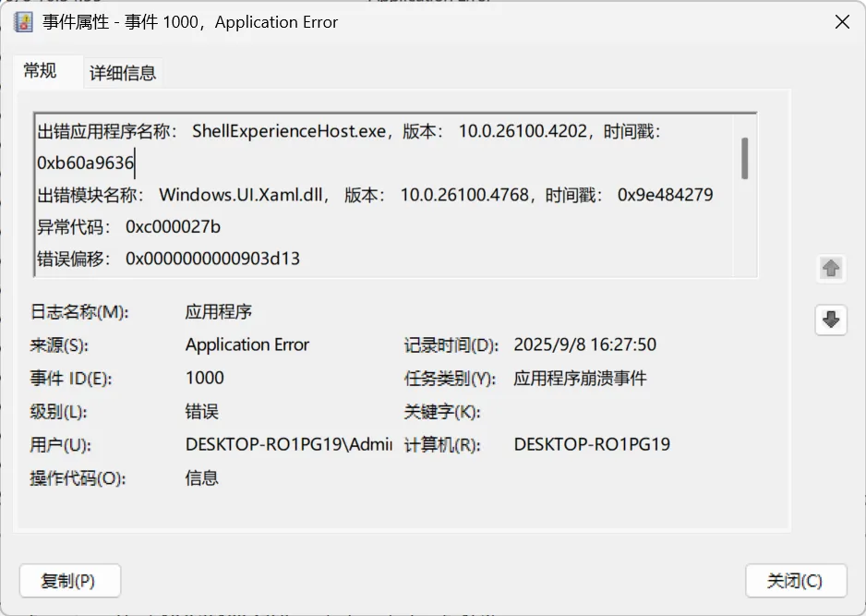The image size is (866, 616).
Task: Click the 用户 field showing DESKTOP-RO1PG19\Admin
Action: [x=282, y=445]
